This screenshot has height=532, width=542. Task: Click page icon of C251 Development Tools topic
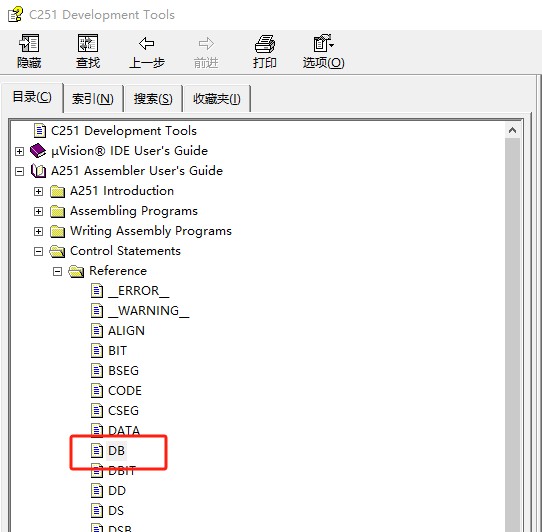40,131
